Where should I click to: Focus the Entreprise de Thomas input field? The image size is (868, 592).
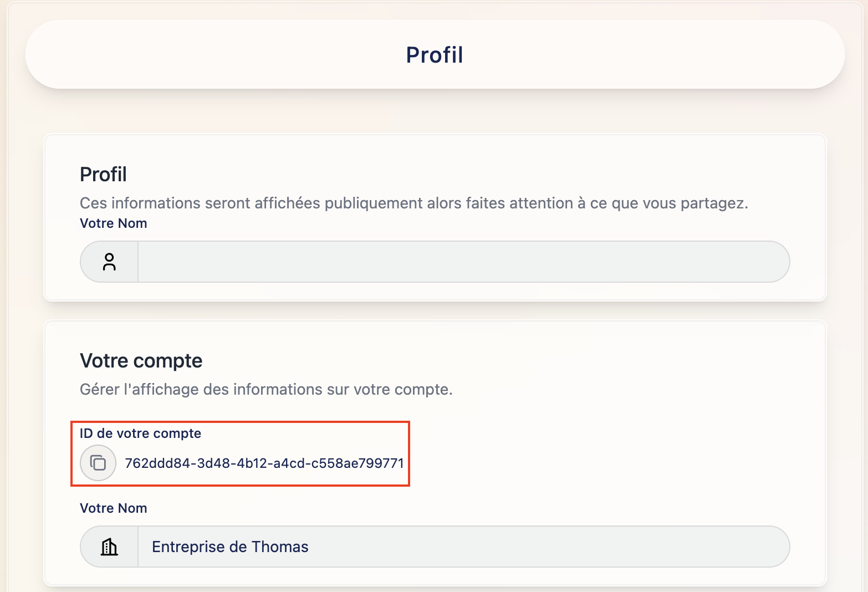(463, 547)
